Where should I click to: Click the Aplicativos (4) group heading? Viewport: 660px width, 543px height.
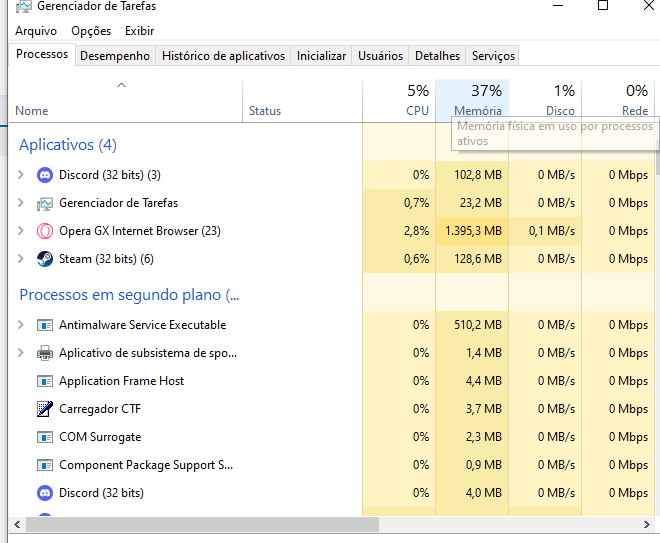point(68,145)
